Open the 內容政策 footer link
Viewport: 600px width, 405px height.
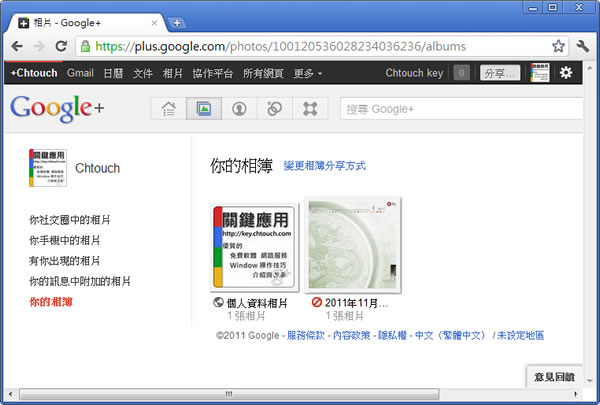tap(351, 335)
